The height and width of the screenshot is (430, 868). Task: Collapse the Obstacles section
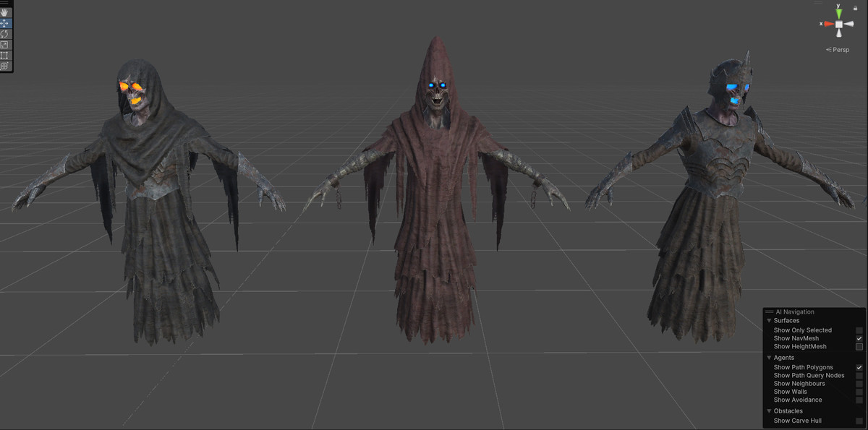point(769,411)
